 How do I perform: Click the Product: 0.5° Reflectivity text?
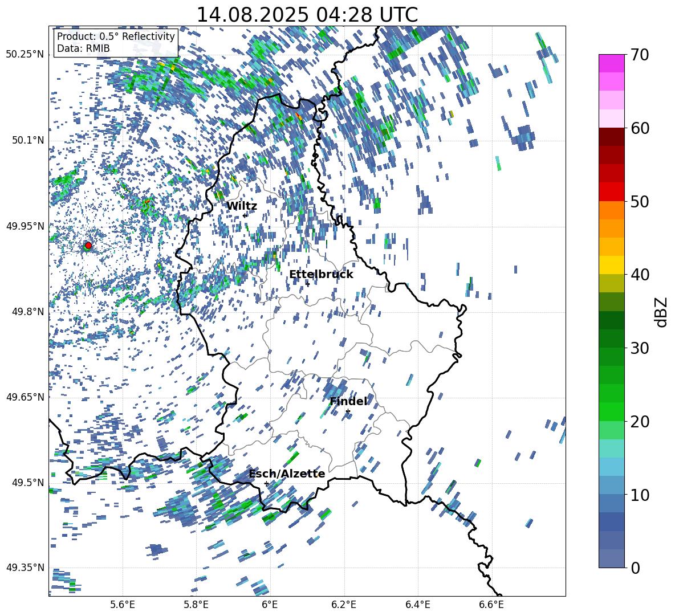tap(116, 36)
